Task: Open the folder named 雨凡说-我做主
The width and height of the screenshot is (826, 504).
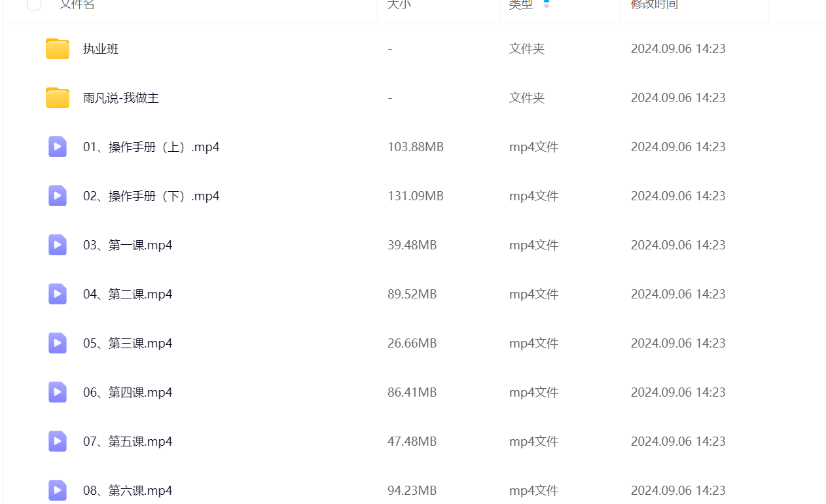Action: (x=121, y=98)
